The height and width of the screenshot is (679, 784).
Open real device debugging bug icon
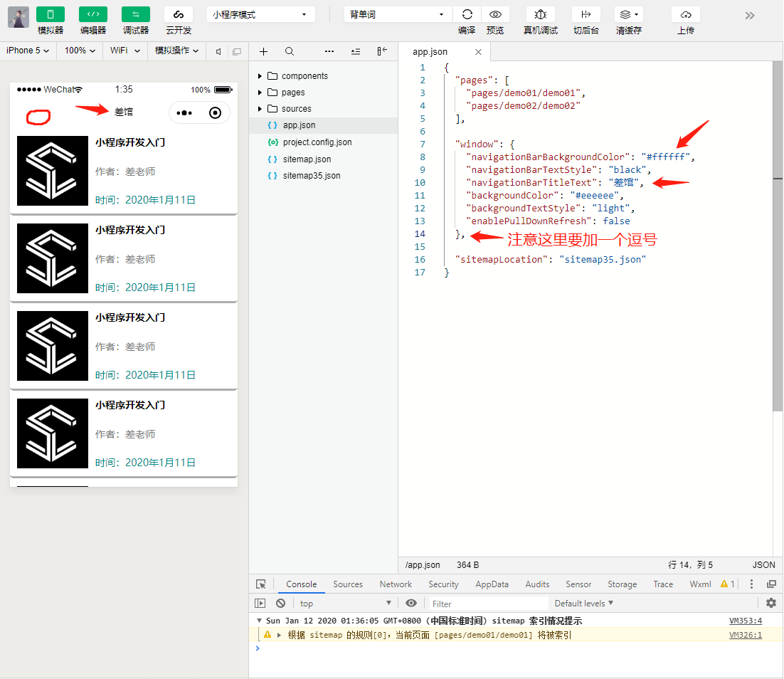point(541,14)
